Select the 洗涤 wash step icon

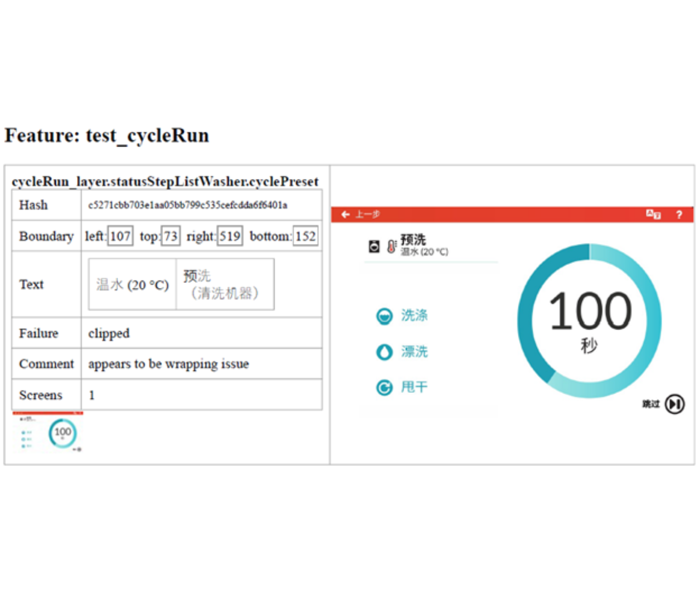(x=384, y=316)
